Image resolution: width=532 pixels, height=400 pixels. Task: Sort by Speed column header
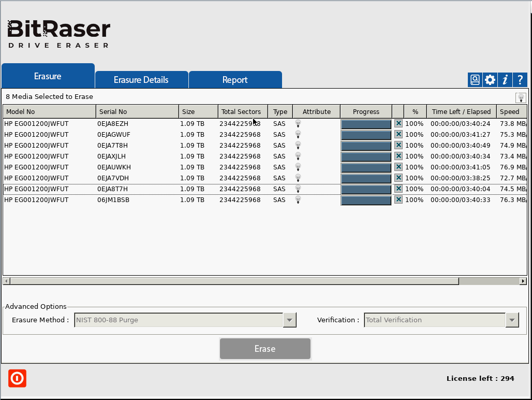coord(512,112)
